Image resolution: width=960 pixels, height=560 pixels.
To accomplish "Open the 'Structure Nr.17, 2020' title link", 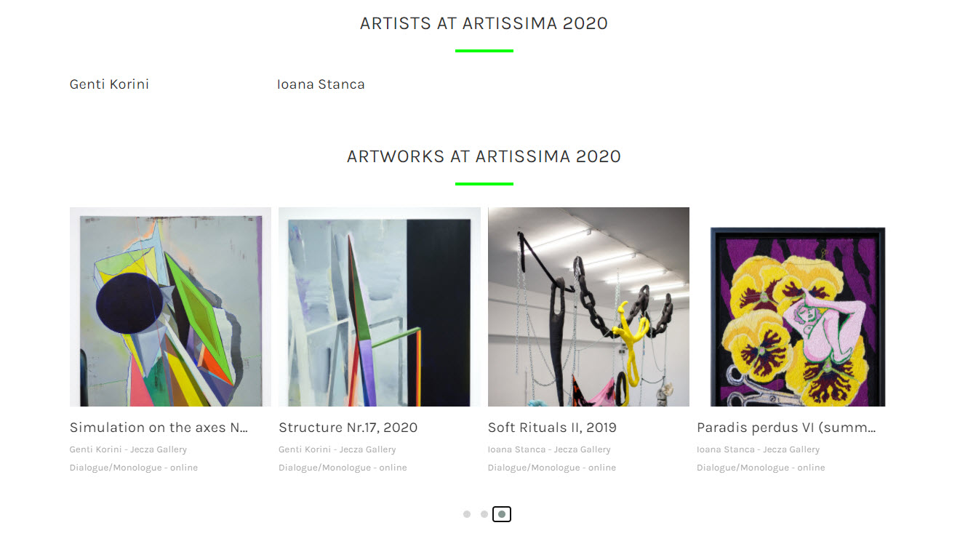I will click(348, 428).
